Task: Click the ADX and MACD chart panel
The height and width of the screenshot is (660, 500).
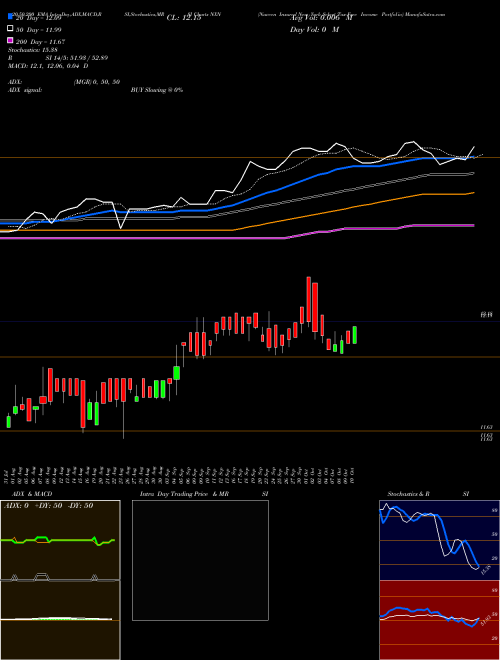Action: (x=60, y=580)
